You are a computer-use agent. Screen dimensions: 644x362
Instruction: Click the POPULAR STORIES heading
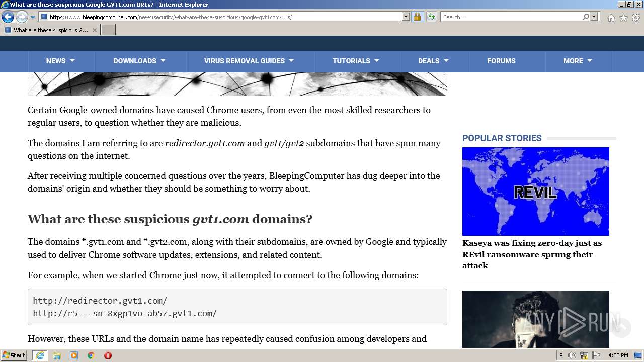502,138
